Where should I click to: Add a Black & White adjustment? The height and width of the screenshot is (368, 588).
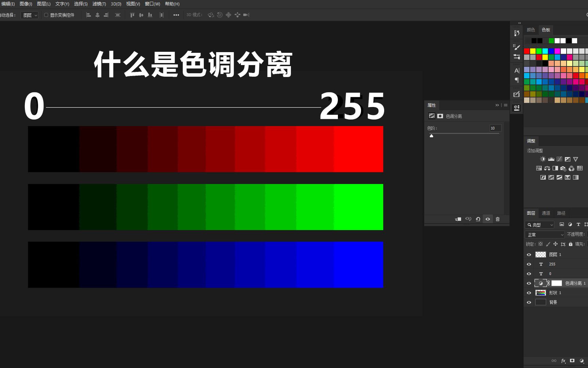pyautogui.click(x=555, y=168)
